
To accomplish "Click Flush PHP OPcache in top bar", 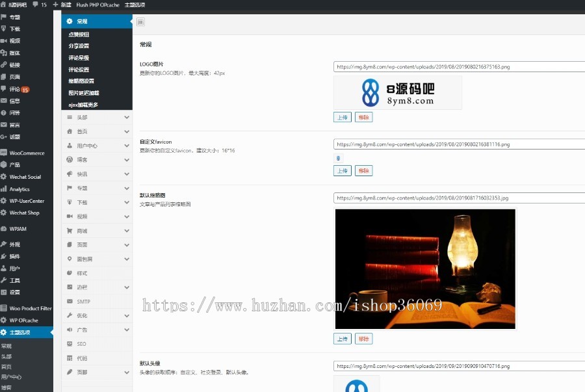I will click(x=99, y=5).
